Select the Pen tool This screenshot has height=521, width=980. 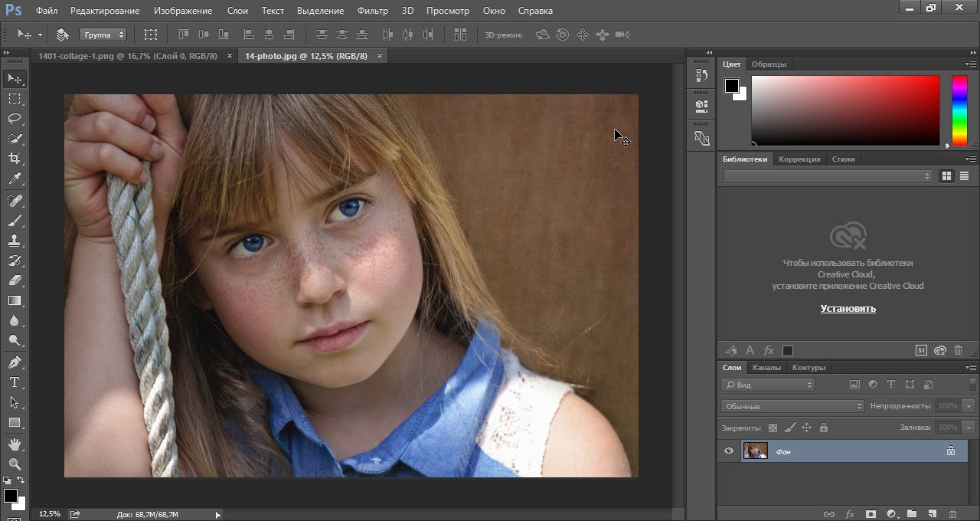tap(15, 362)
